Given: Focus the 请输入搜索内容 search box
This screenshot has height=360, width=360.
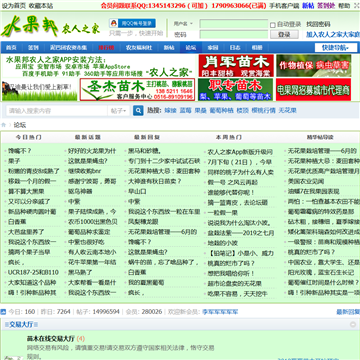Looking at the screenshot, I should 57,111.
